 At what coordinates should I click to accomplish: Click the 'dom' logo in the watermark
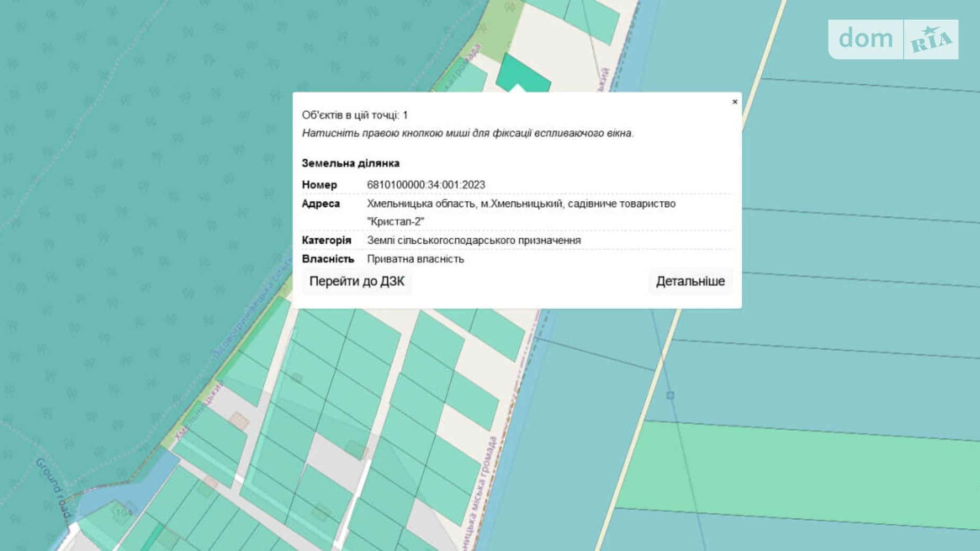point(866,39)
